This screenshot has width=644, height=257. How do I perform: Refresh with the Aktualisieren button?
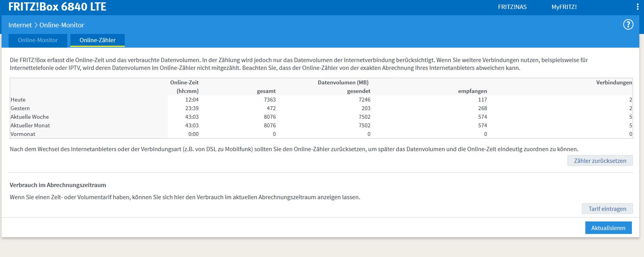(608, 228)
